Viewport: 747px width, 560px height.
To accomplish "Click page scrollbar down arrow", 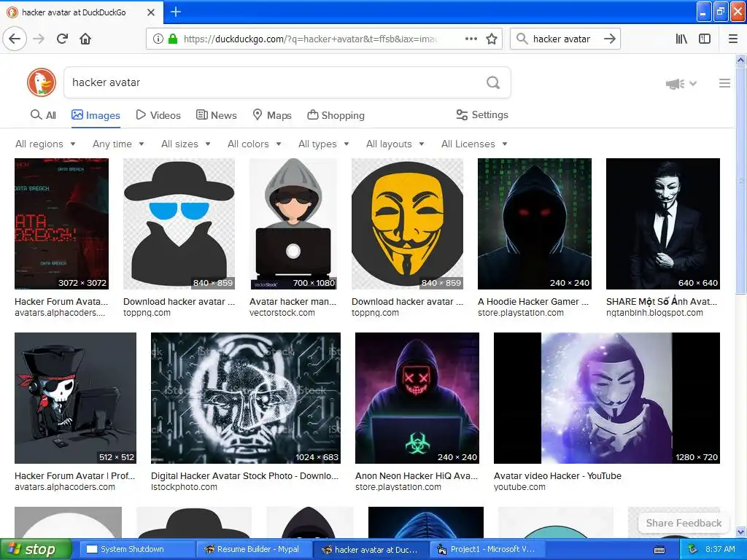I will pyautogui.click(x=741, y=532).
